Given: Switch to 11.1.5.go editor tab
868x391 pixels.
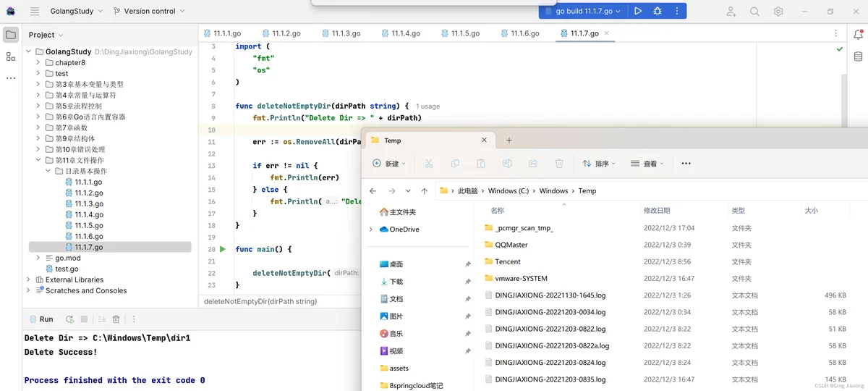Looking at the screenshot, I should 460,33.
